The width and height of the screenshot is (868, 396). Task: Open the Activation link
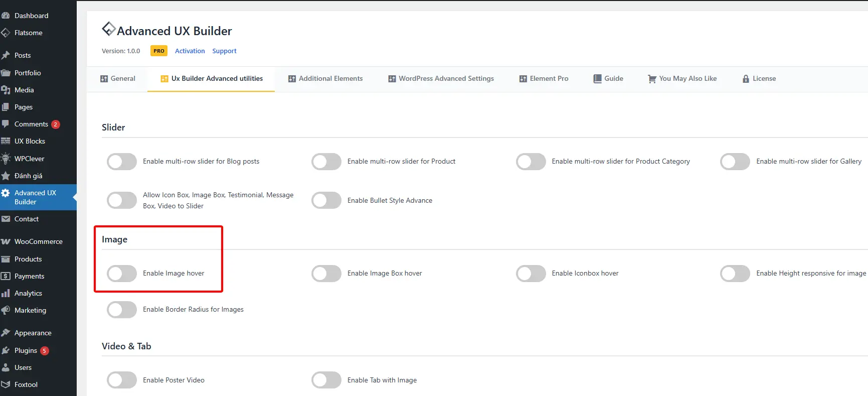click(190, 51)
